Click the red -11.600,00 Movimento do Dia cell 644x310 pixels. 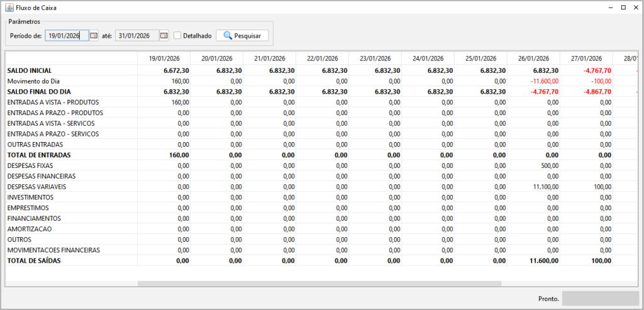pyautogui.click(x=540, y=81)
